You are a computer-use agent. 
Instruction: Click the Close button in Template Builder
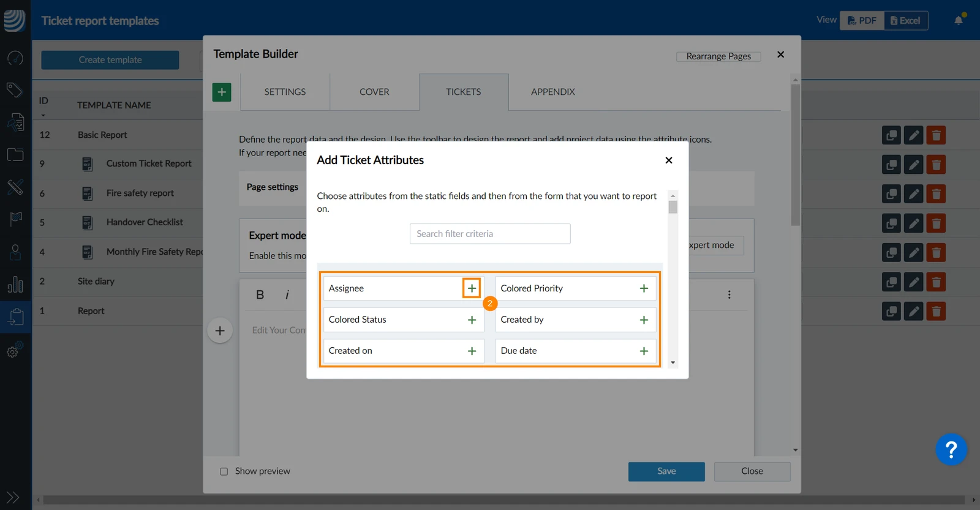pyautogui.click(x=752, y=471)
